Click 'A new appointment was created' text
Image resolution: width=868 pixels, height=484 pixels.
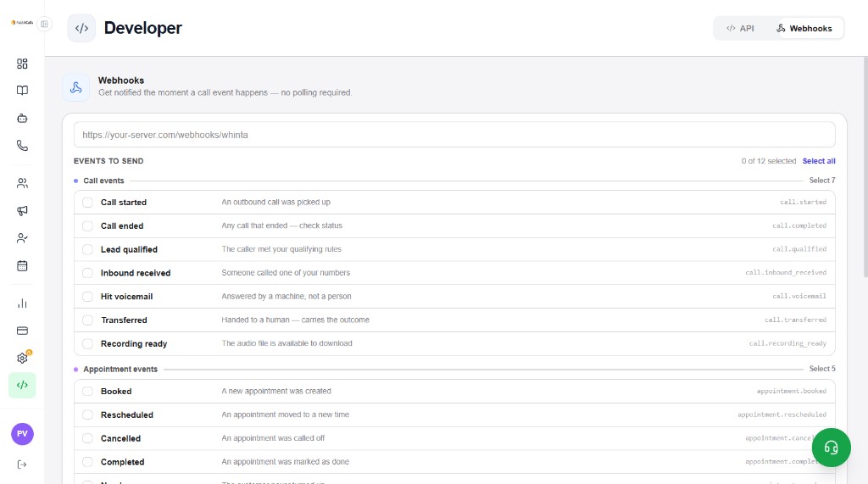pyautogui.click(x=276, y=391)
